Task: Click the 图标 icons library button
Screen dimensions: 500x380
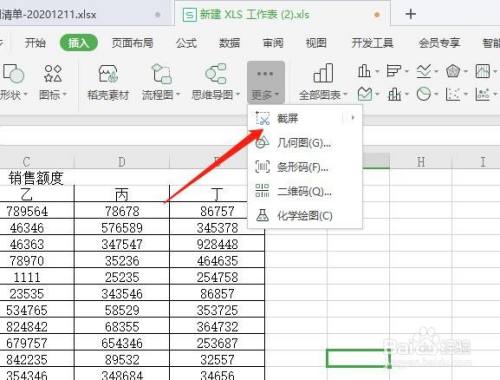Action: coord(53,73)
